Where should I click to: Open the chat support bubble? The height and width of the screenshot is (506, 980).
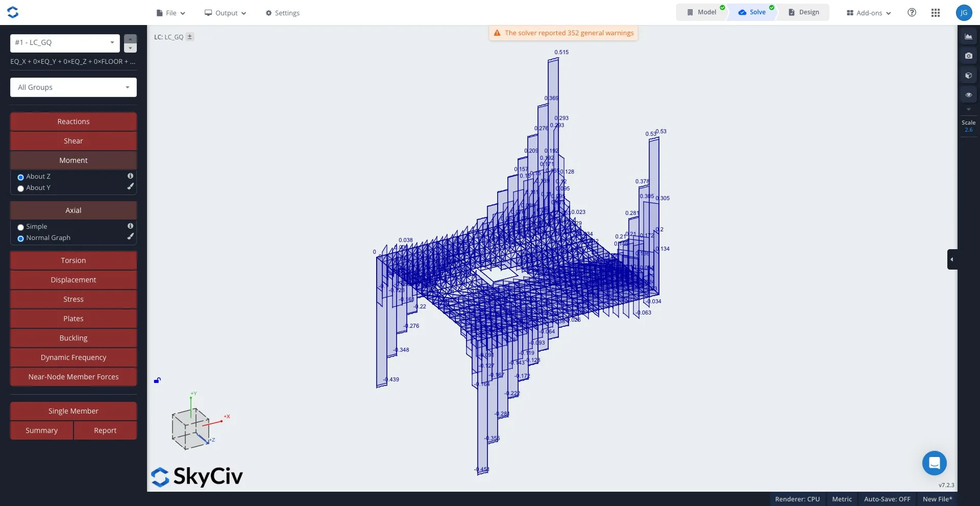[934, 463]
